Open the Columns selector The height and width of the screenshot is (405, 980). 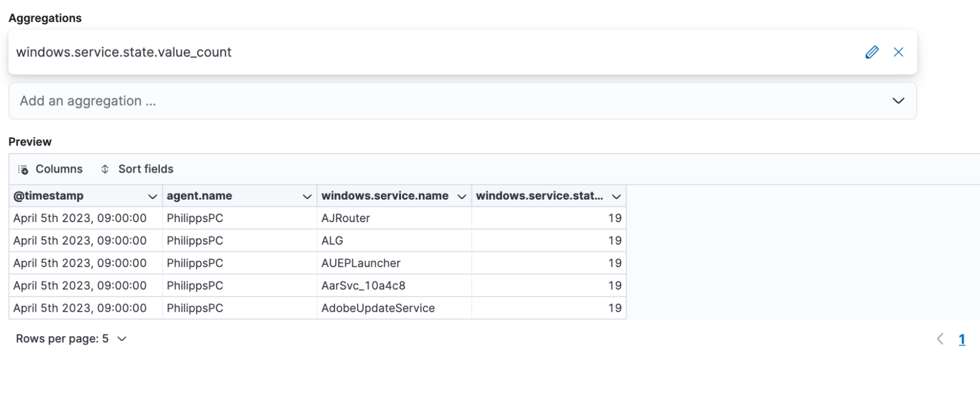[x=58, y=169]
